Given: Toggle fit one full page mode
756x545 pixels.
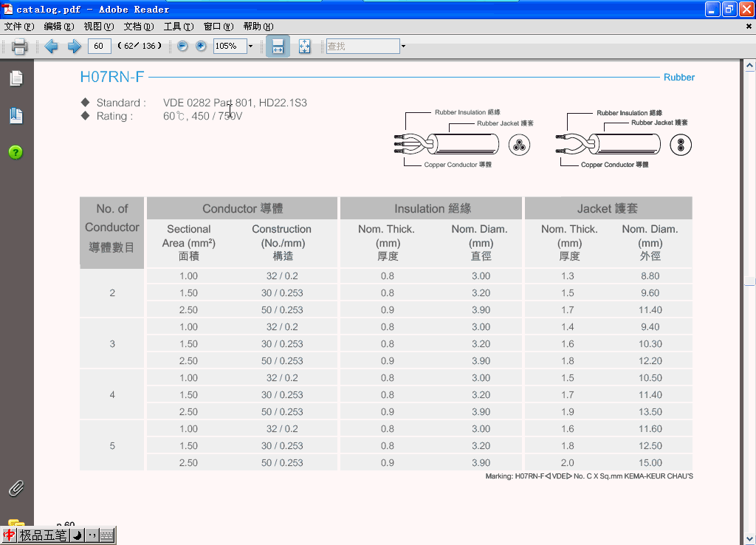Looking at the screenshot, I should tap(304, 47).
